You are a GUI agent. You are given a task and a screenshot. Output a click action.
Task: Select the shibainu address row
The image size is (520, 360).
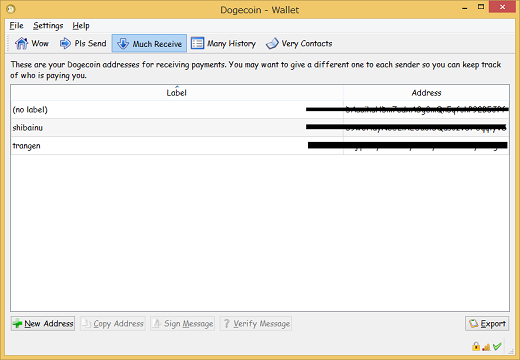click(260, 128)
